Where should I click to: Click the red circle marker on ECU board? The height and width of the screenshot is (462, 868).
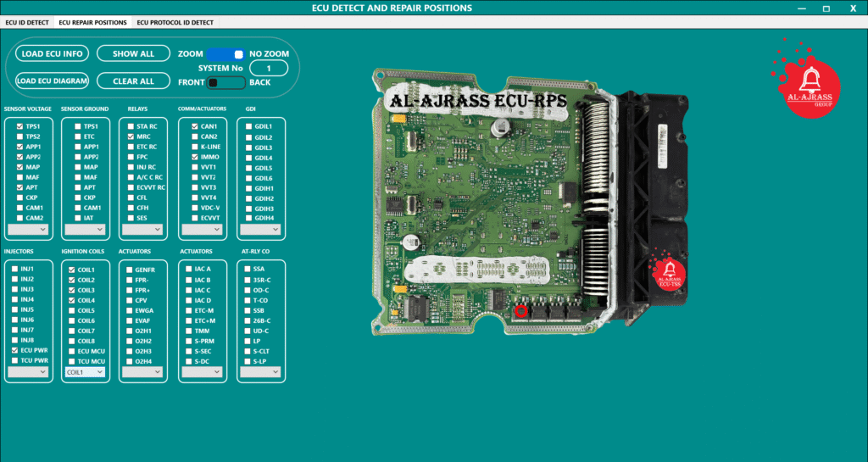pyautogui.click(x=521, y=311)
